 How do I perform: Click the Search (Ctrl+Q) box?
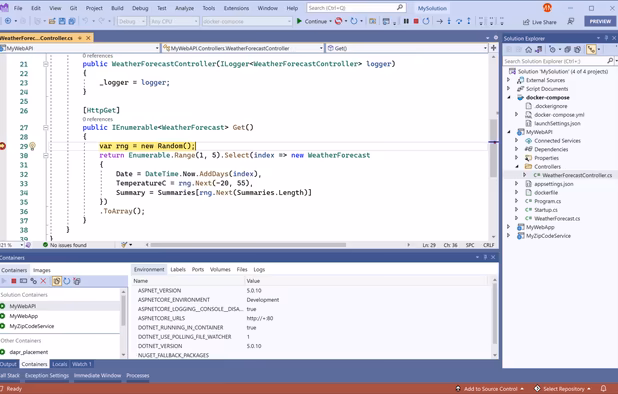[356, 7]
